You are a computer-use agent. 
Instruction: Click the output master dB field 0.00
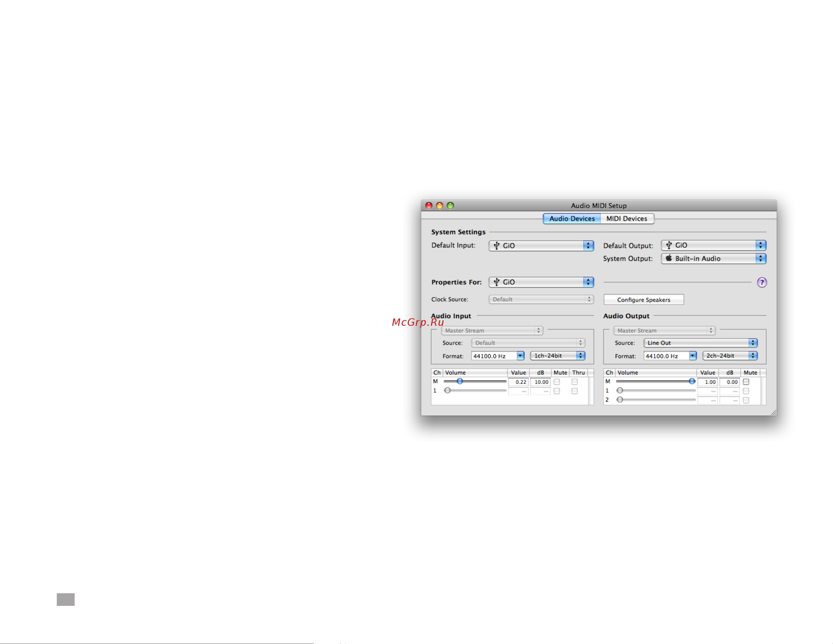[729, 382]
